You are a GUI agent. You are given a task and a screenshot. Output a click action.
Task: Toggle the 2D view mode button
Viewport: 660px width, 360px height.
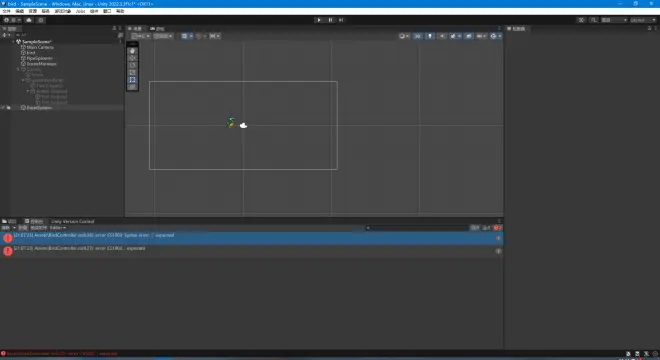coord(418,36)
